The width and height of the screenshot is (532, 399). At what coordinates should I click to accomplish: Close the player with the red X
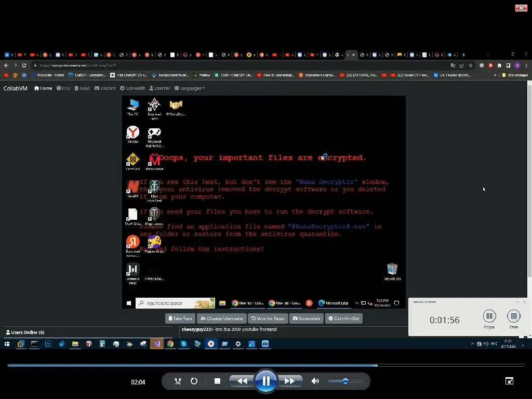pos(521,8)
